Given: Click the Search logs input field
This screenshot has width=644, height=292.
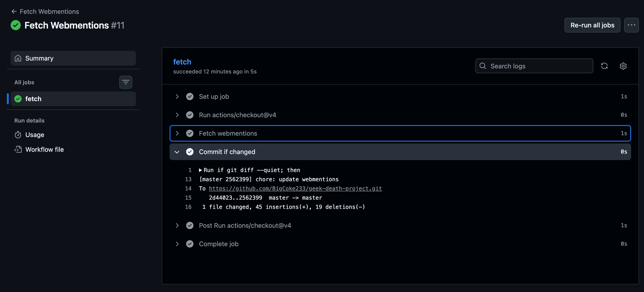Looking at the screenshot, I should 538,66.
